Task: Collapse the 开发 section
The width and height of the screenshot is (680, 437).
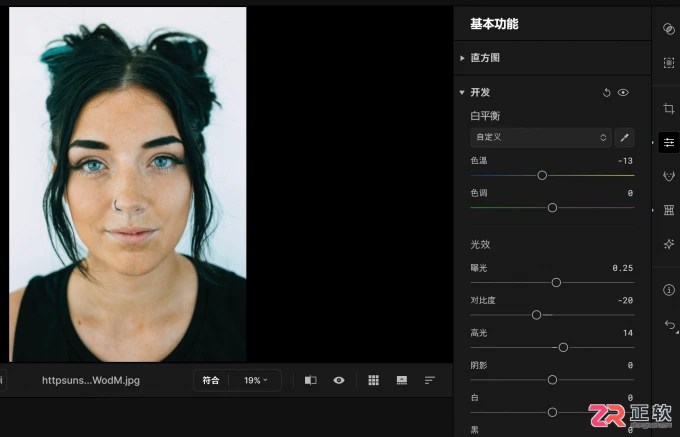Action: click(462, 92)
